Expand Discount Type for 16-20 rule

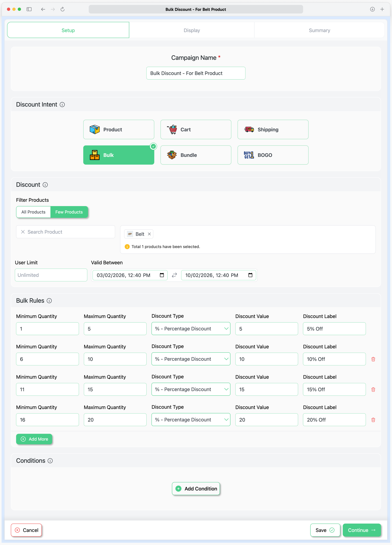[191, 420]
